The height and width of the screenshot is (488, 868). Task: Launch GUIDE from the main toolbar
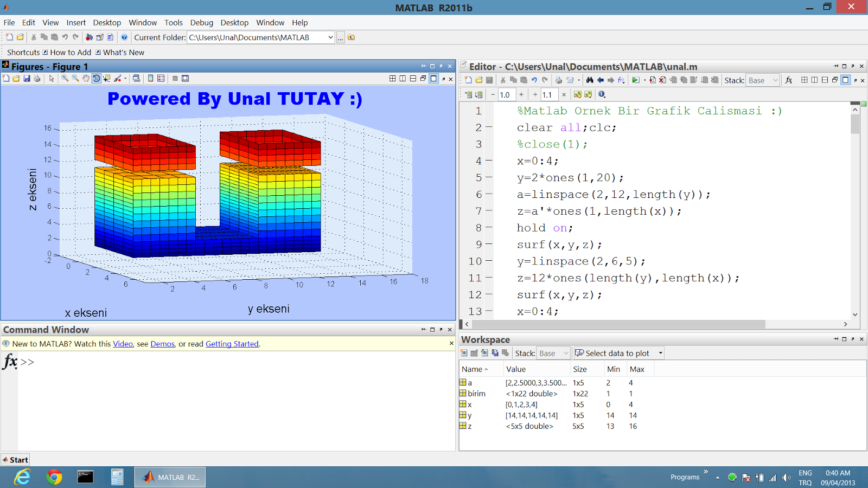pos(100,37)
